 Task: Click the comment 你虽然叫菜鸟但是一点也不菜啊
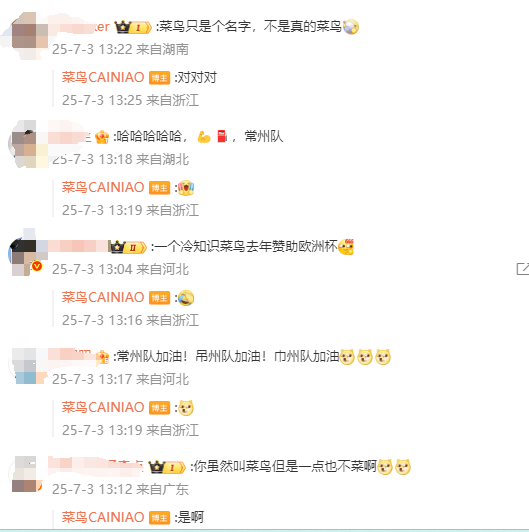(283, 467)
